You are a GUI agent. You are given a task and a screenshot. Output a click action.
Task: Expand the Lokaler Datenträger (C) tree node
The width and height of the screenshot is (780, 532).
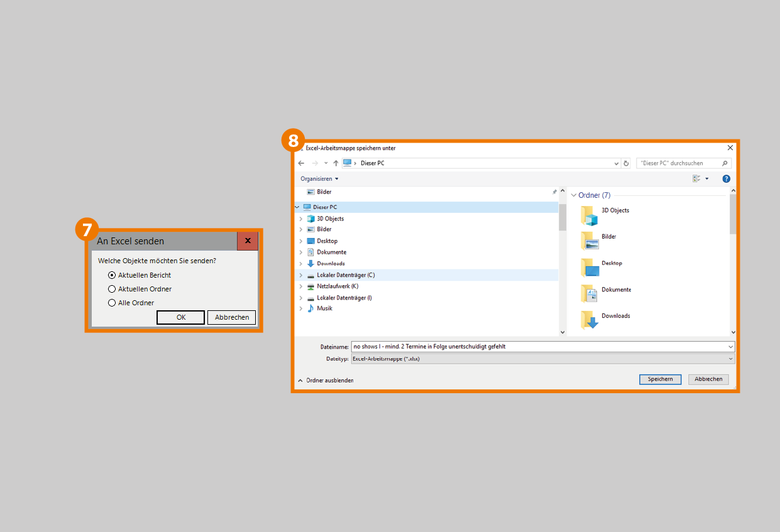[x=301, y=275]
